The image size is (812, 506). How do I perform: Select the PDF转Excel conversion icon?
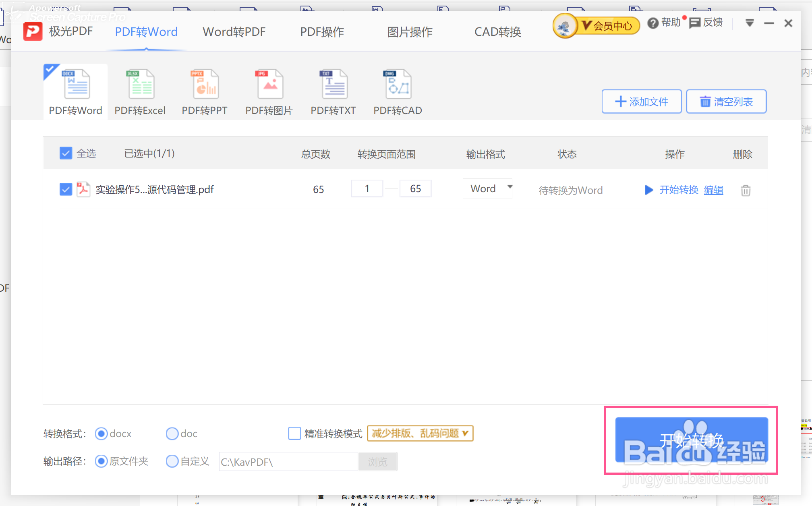point(140,91)
